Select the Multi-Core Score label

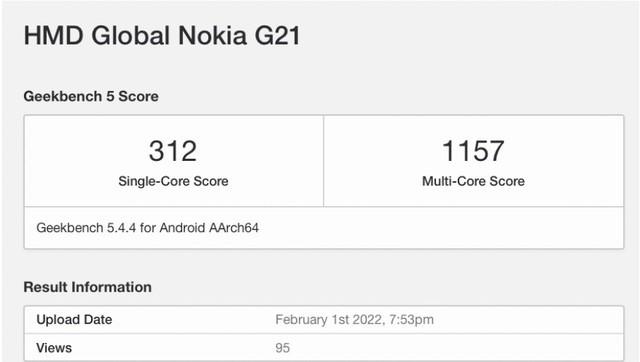click(x=473, y=181)
